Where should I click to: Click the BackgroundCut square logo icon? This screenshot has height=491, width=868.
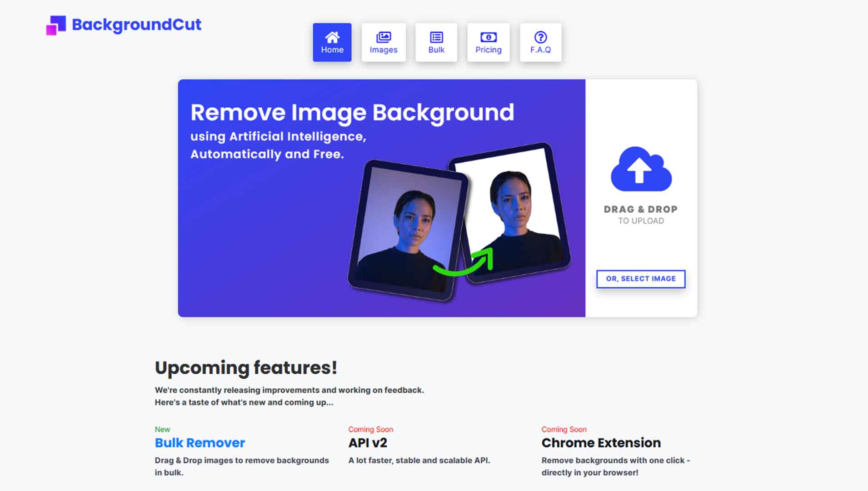[56, 25]
